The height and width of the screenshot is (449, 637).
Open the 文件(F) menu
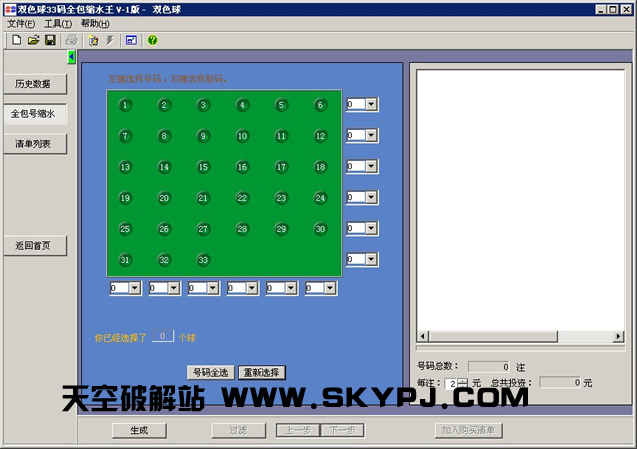tap(21, 23)
